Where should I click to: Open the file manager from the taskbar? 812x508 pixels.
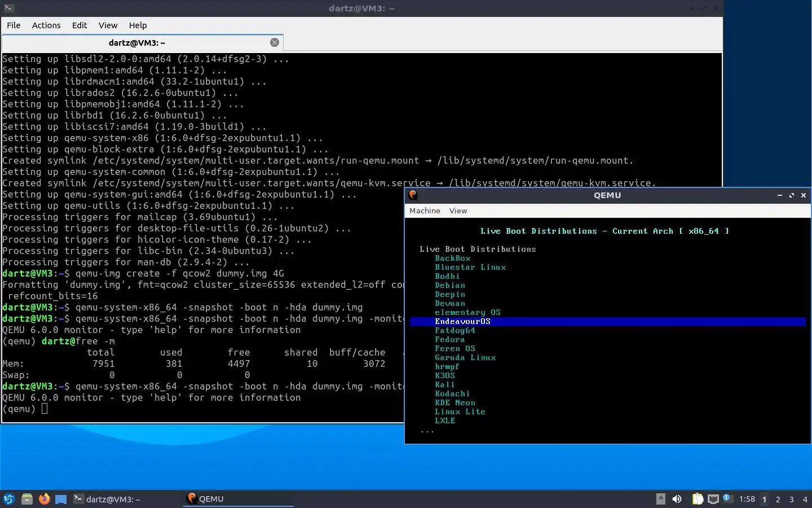coord(27,499)
